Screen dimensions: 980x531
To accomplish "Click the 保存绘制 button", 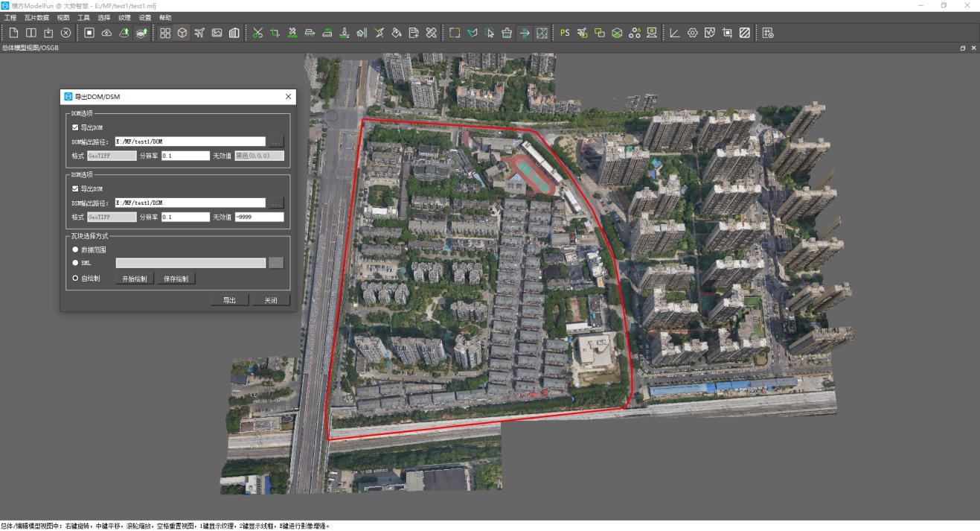I will pos(176,279).
